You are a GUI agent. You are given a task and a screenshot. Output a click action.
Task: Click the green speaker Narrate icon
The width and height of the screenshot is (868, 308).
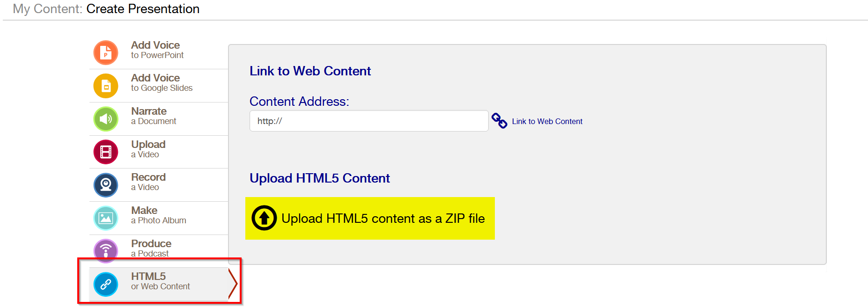(106, 119)
